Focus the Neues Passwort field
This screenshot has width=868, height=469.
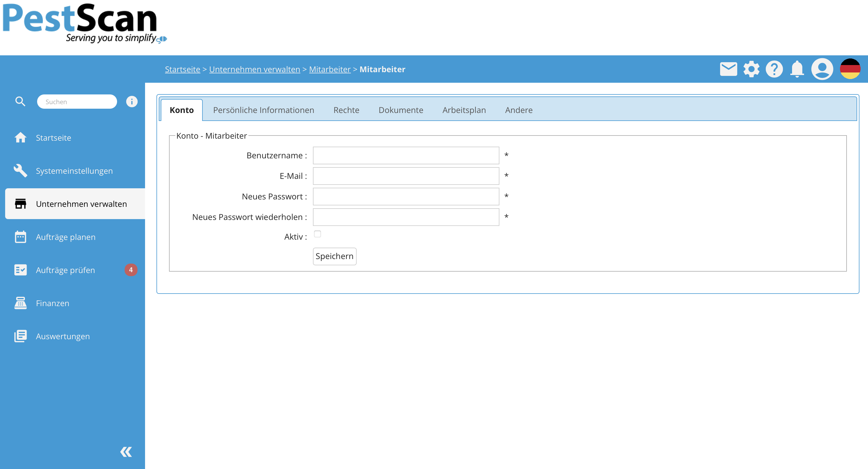pyautogui.click(x=406, y=197)
